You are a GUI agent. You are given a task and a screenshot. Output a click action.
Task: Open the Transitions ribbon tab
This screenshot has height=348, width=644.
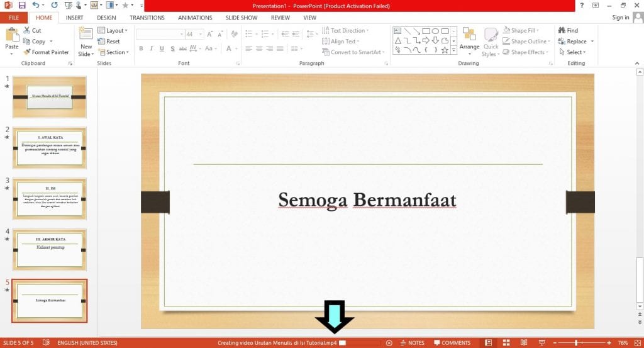click(147, 18)
